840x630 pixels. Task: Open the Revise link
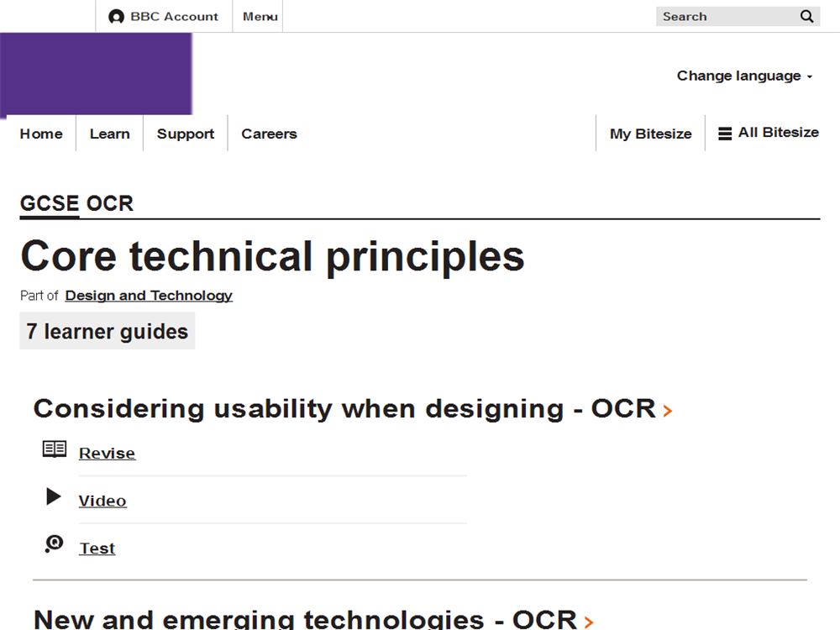click(107, 454)
